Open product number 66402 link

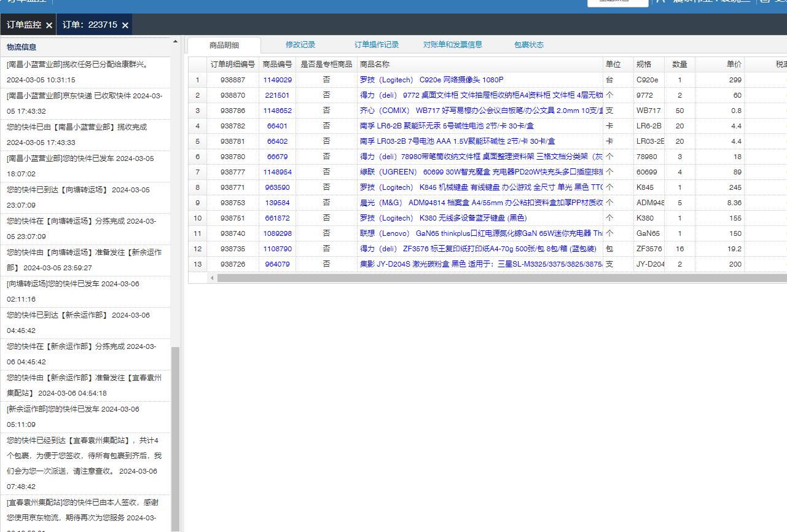(278, 141)
